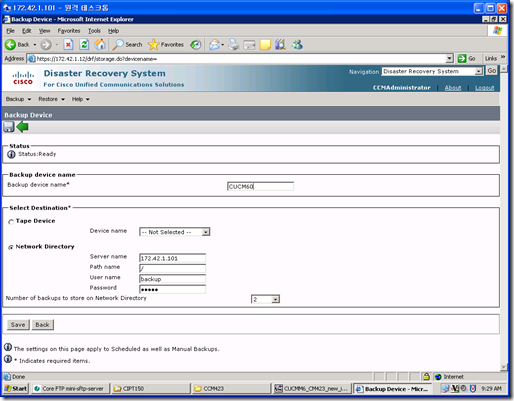Click the Server name input field
Viewport: 514px width, 401px height.
(172, 258)
